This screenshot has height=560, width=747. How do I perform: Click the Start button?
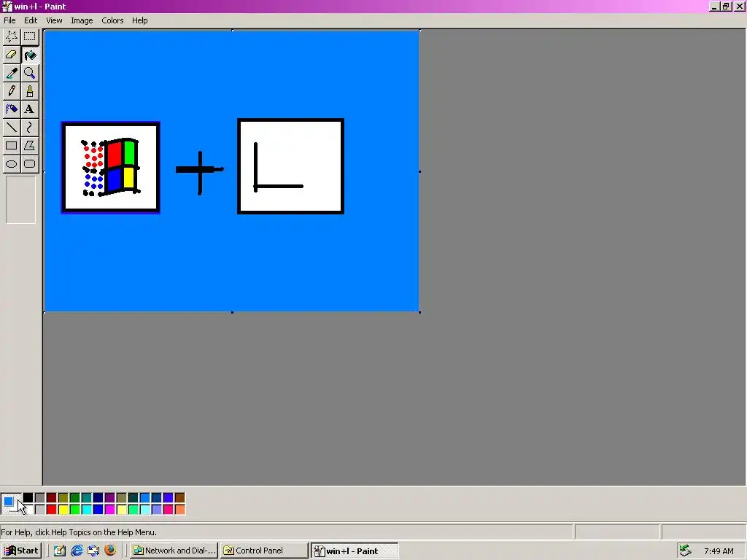tap(21, 551)
